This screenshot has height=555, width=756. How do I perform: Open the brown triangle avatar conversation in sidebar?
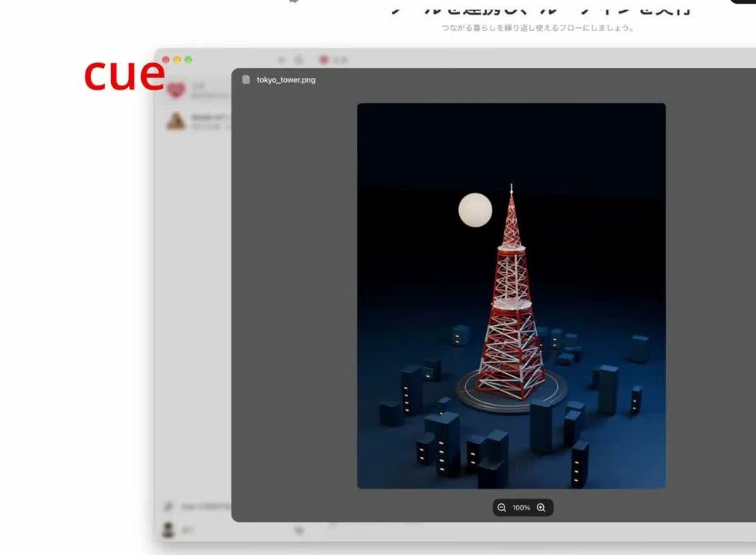click(176, 121)
